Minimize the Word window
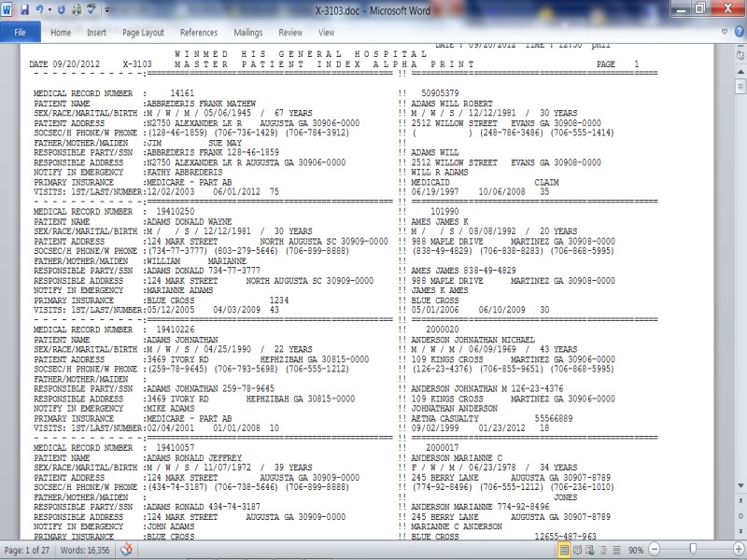The image size is (747, 560). 683,9
